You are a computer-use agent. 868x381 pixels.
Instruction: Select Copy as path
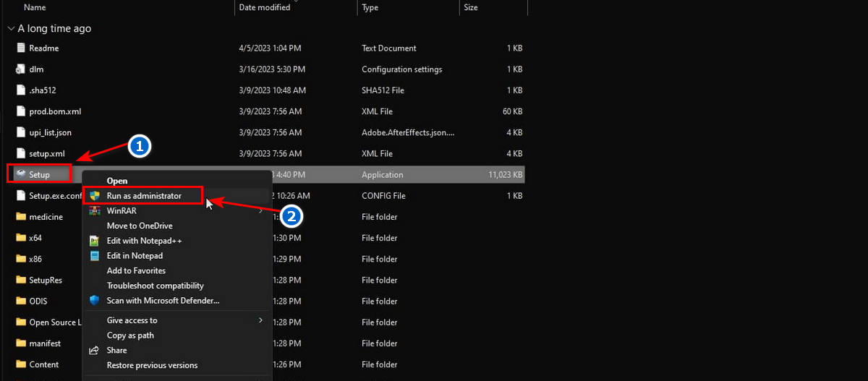130,335
